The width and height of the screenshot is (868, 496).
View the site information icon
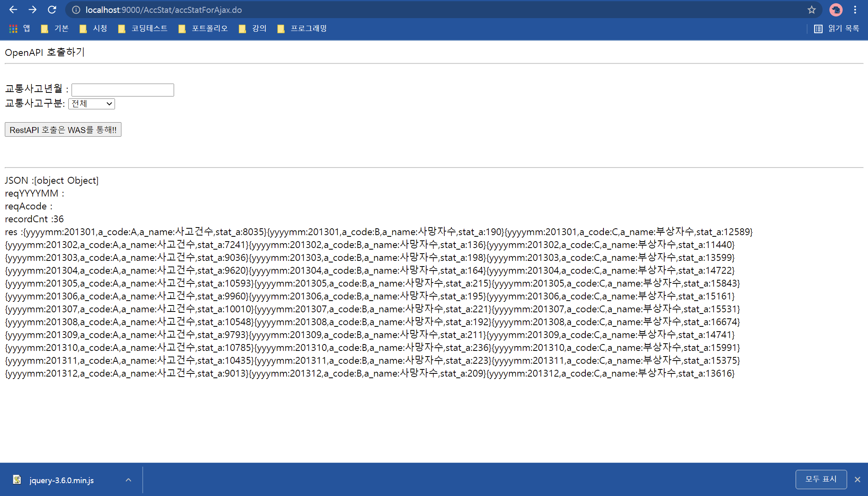click(76, 10)
